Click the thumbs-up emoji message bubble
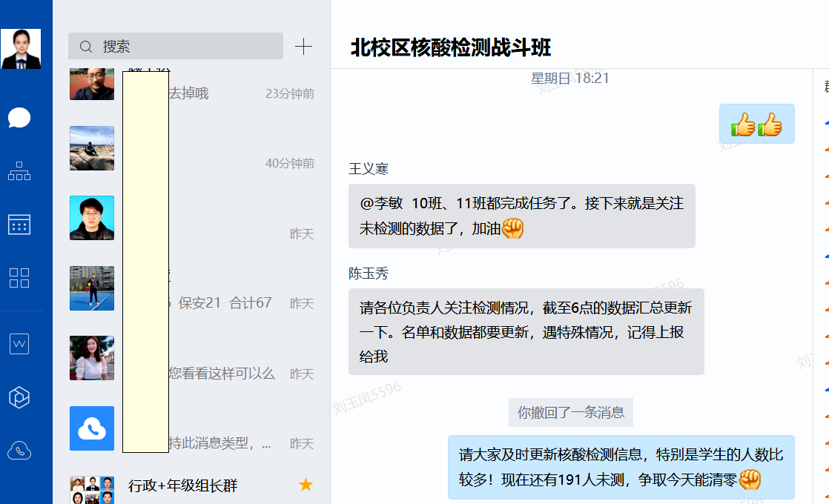The width and height of the screenshot is (829, 504). (x=756, y=124)
